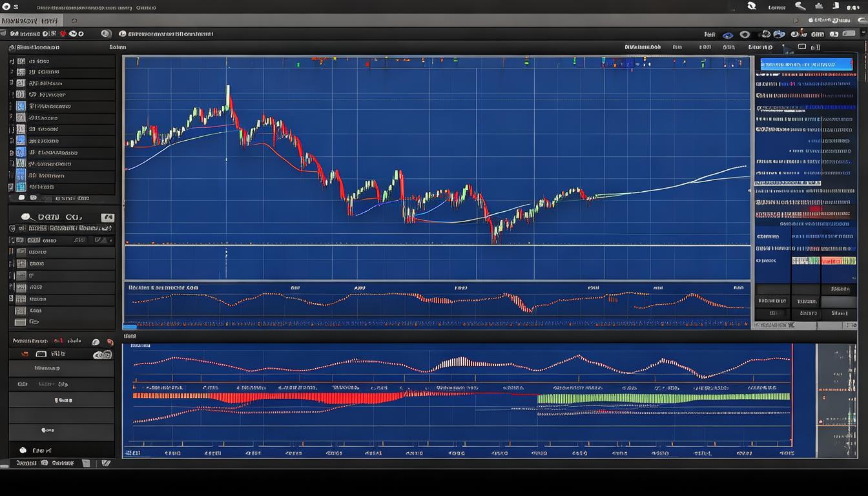Click the red icon in the upper-left toolbar
Image resolution: width=868 pixels, height=496 pixels.
pyautogui.click(x=63, y=34)
